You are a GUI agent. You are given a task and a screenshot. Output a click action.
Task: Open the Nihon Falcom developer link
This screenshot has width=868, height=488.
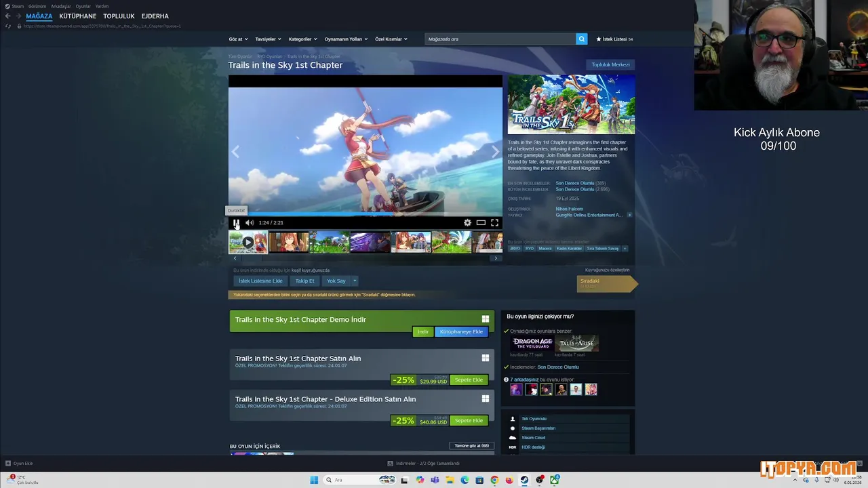[569, 209]
